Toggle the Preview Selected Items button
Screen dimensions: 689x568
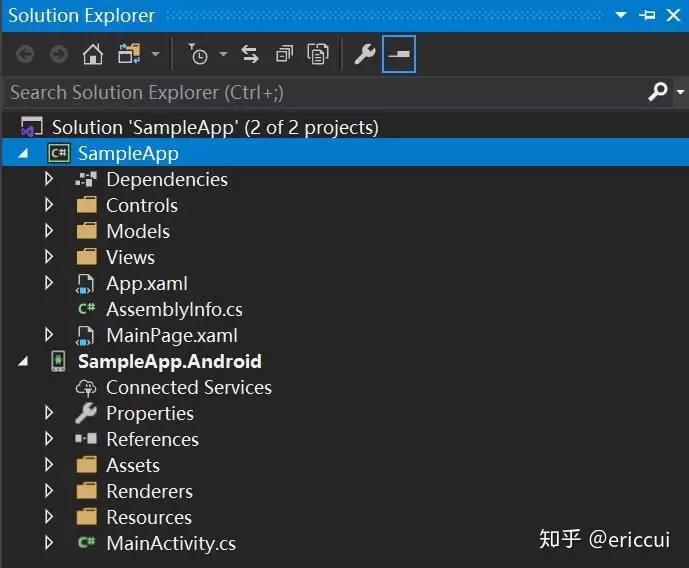tap(399, 54)
